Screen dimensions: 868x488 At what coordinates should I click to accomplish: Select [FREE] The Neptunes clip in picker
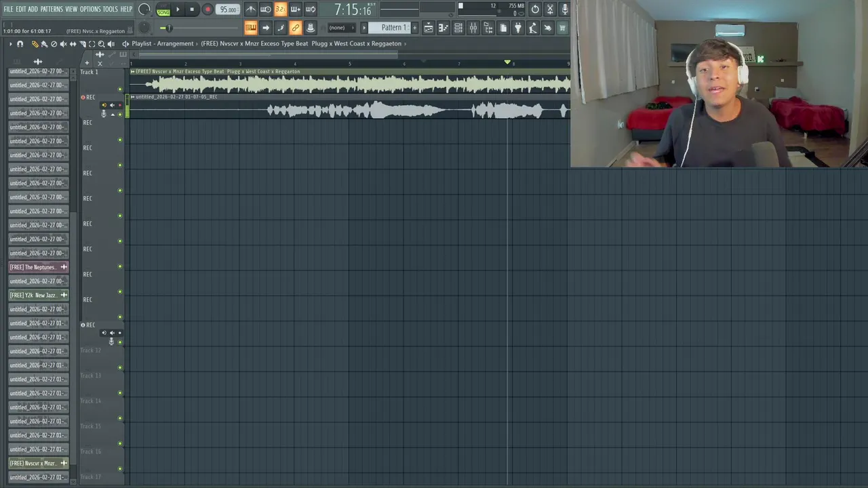pyautogui.click(x=38, y=267)
